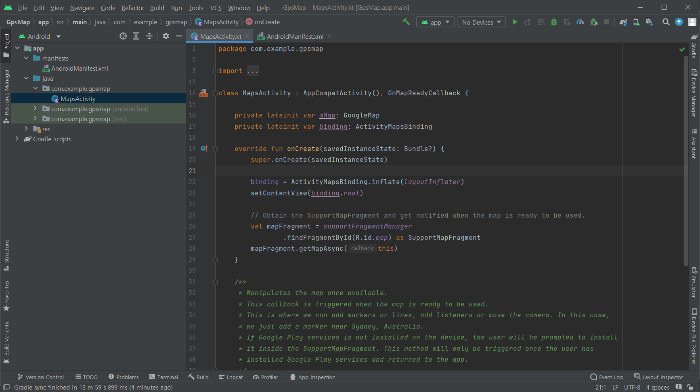Hide the Project panel with minus icon

[x=179, y=36]
